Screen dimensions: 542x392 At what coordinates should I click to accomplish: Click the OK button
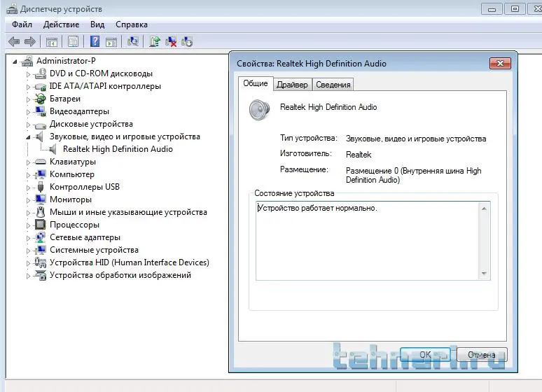point(425,355)
